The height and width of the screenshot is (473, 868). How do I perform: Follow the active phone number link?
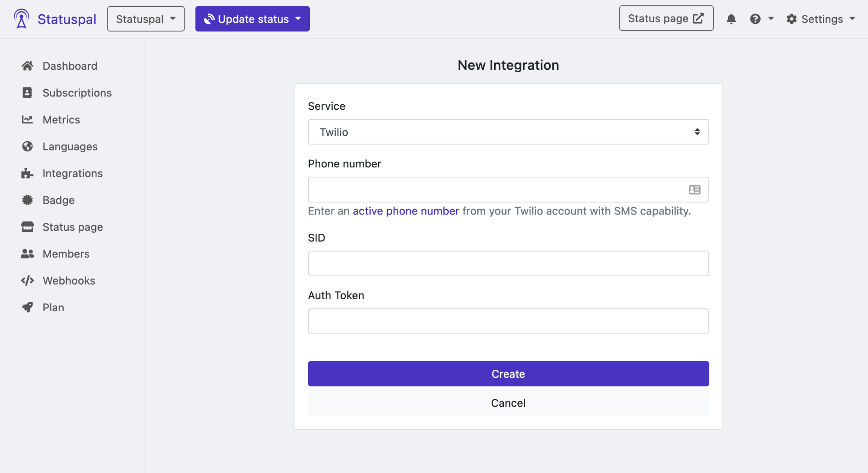click(x=406, y=211)
